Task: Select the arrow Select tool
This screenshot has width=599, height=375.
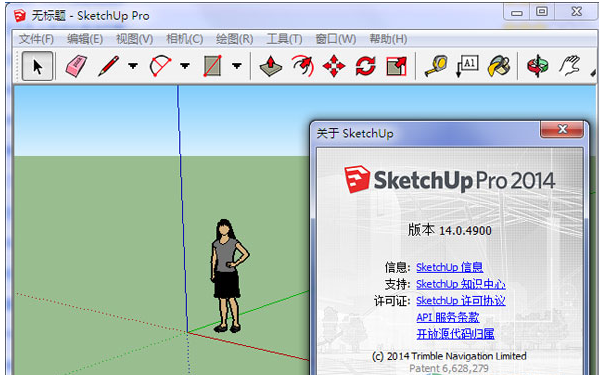Action: tap(37, 66)
